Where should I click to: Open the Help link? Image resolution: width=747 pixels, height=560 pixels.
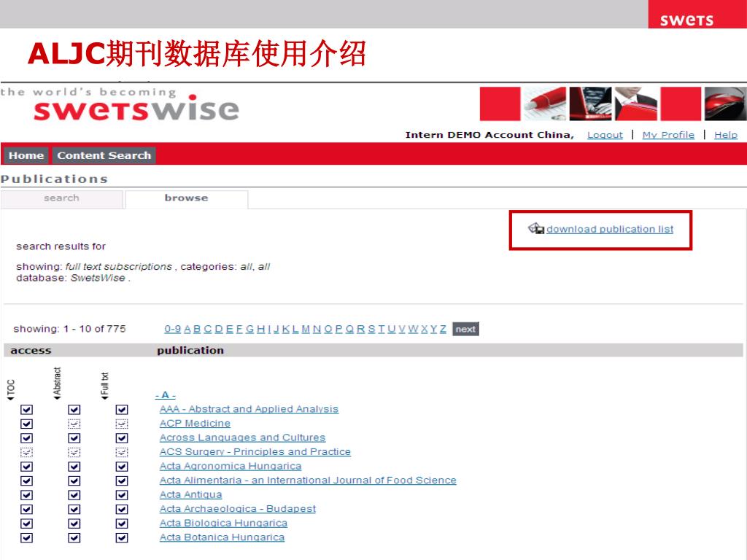click(x=726, y=135)
